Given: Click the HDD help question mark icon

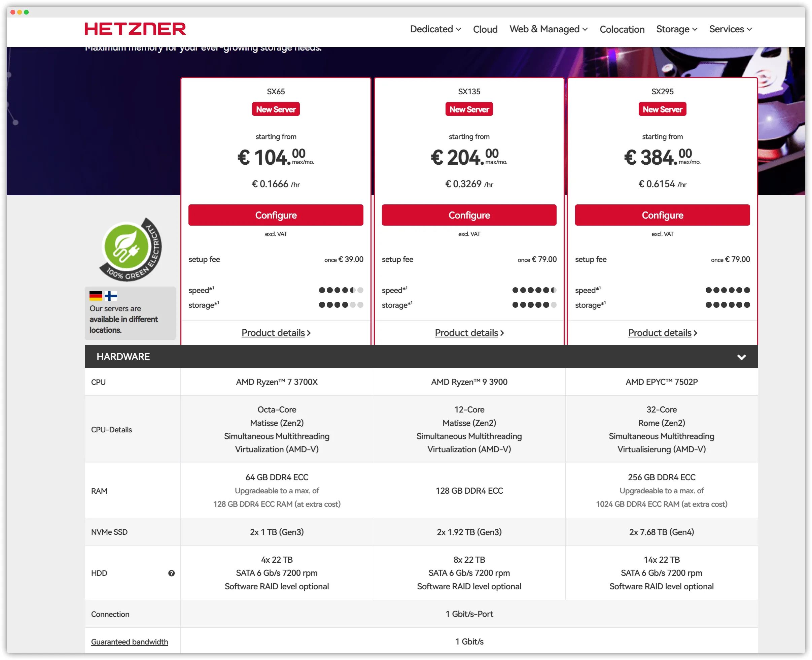Looking at the screenshot, I should coord(171,573).
